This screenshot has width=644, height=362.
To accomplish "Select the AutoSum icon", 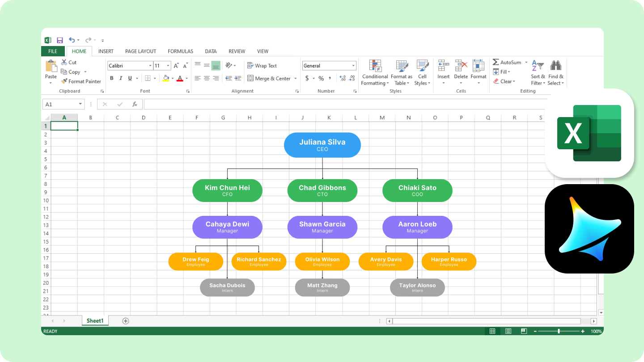I will (496, 62).
